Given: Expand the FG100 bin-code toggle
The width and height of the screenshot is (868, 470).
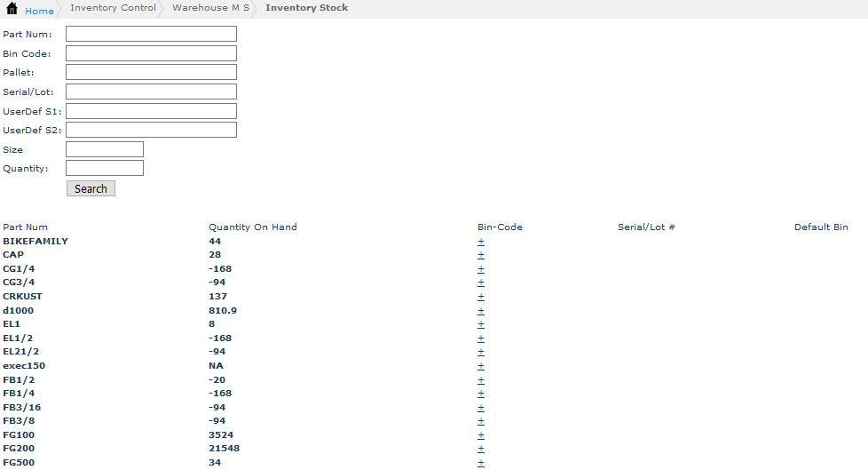Looking at the screenshot, I should point(481,435).
